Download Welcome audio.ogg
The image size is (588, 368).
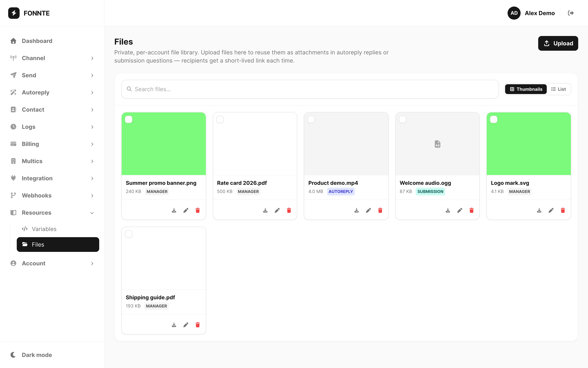[448, 210]
